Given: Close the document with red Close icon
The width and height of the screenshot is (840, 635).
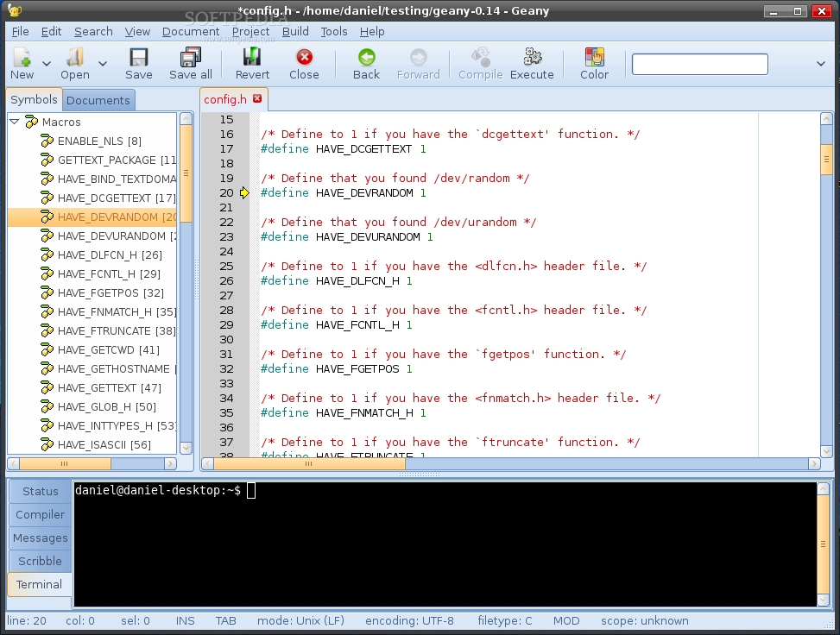Looking at the screenshot, I should 304,57.
